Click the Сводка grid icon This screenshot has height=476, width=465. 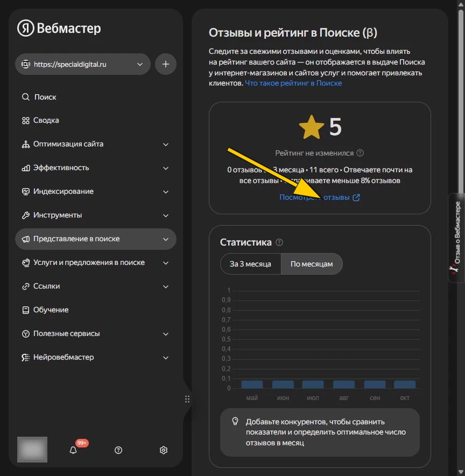[26, 121]
